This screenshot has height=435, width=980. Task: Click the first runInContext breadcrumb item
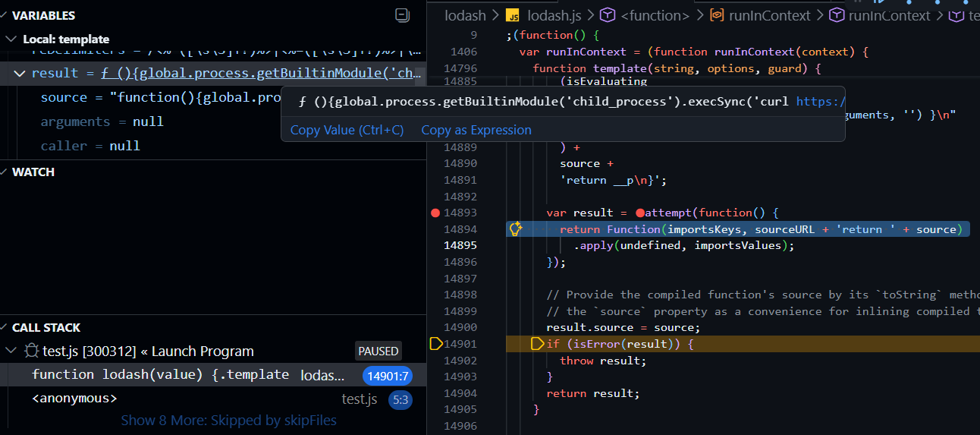(768, 15)
